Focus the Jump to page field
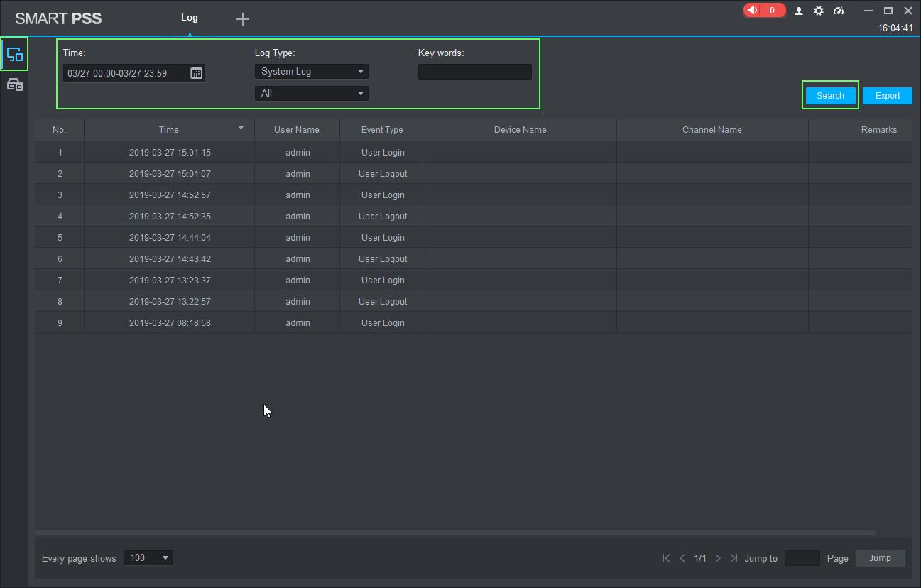Image resolution: width=921 pixels, height=588 pixels. (802, 558)
